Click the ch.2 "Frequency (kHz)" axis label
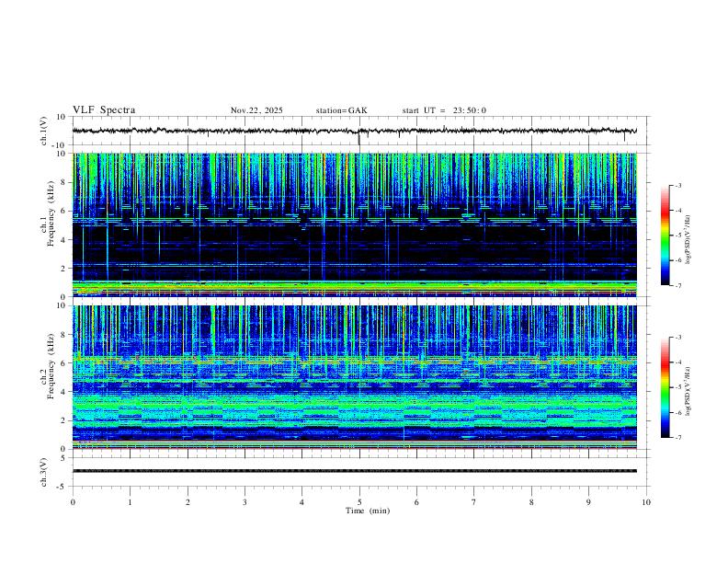The image size is (728, 563). pos(51,366)
